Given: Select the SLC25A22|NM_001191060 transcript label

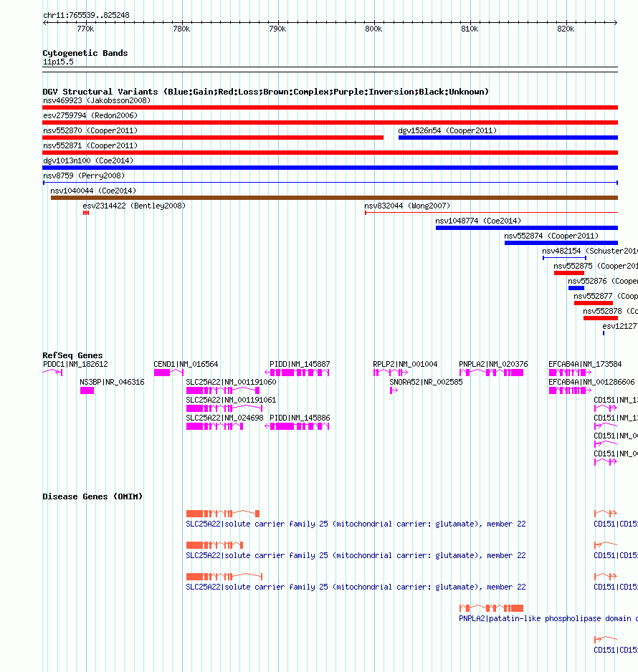Looking at the screenshot, I should tap(231, 382).
